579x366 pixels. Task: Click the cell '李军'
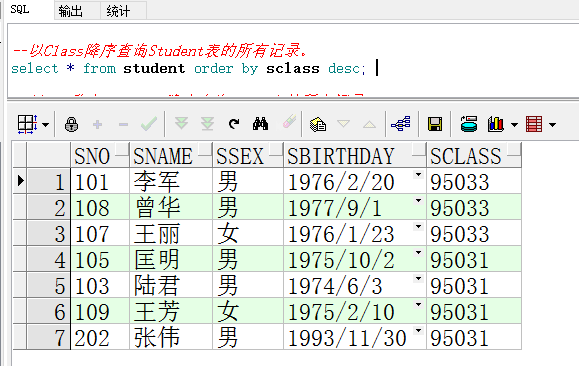(x=171, y=181)
